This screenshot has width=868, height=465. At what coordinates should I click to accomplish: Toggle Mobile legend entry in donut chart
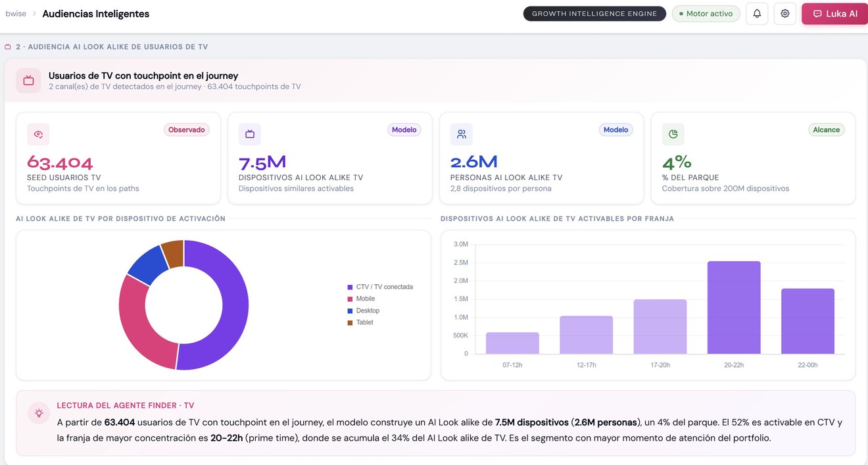(x=361, y=299)
